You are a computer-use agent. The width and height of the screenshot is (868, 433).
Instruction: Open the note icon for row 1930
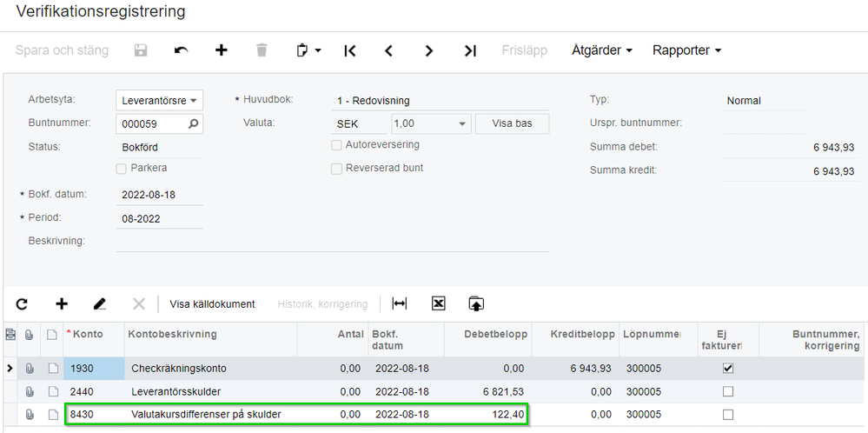pyautogui.click(x=52, y=368)
